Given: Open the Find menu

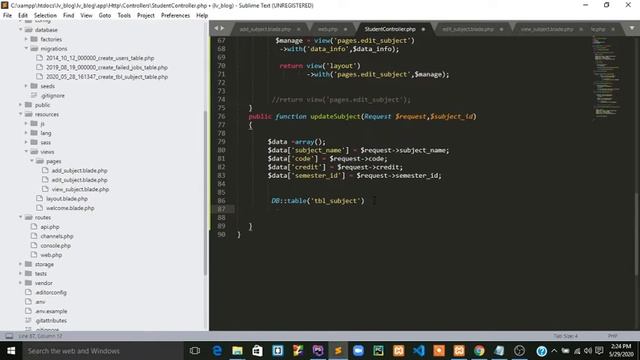Looking at the screenshot, I should click(x=68, y=16).
